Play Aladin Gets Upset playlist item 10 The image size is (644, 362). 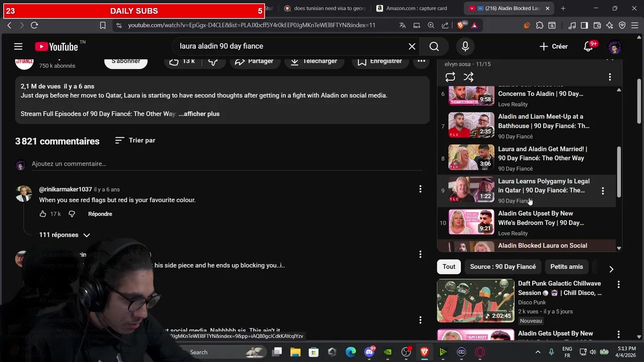pyautogui.click(x=526, y=223)
